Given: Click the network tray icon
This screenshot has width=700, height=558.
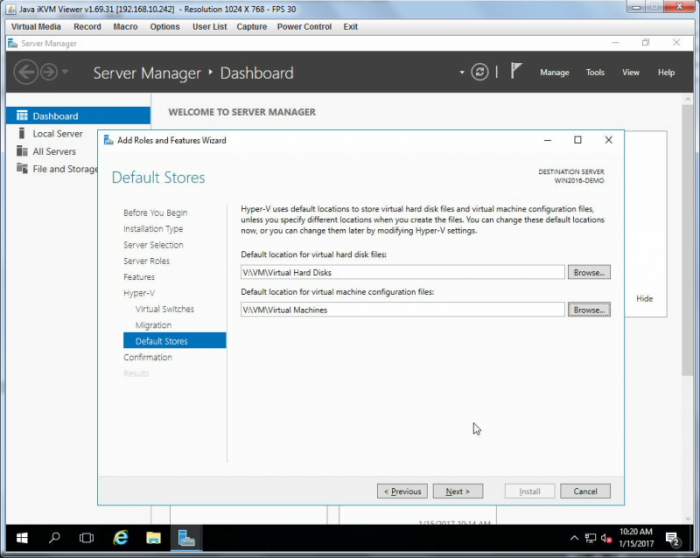Looking at the screenshot, I should tap(590, 538).
